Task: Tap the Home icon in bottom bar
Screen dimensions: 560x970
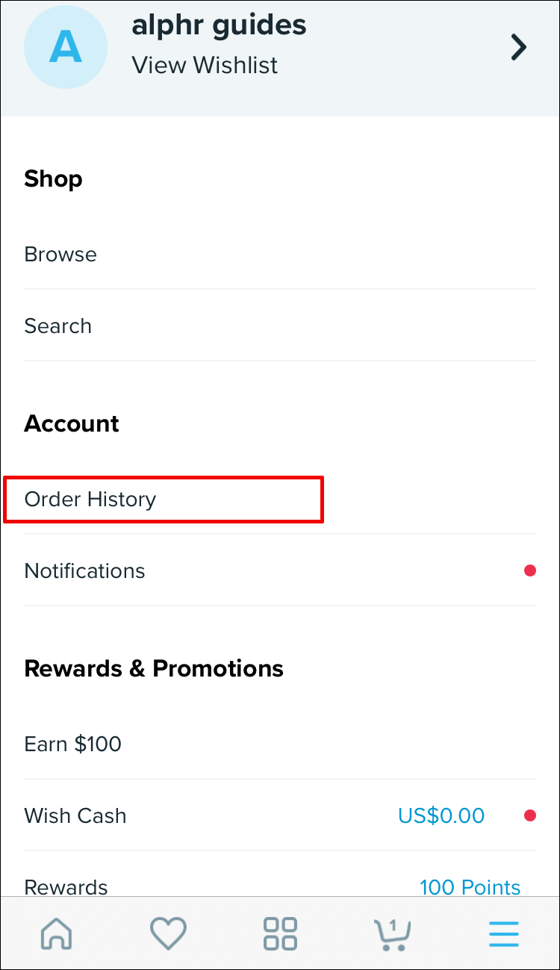Action: tap(57, 933)
